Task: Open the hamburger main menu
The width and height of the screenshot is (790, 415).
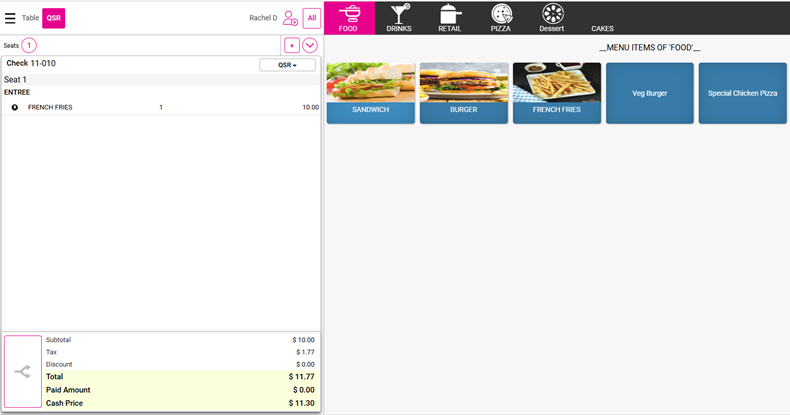Action: (x=10, y=18)
